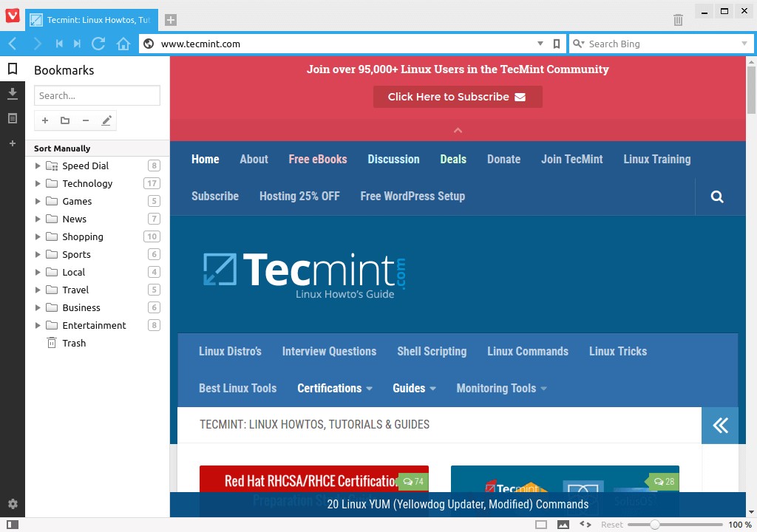757x532 pixels.
Task: Focus the bookmarks Search field
Action: click(x=97, y=95)
